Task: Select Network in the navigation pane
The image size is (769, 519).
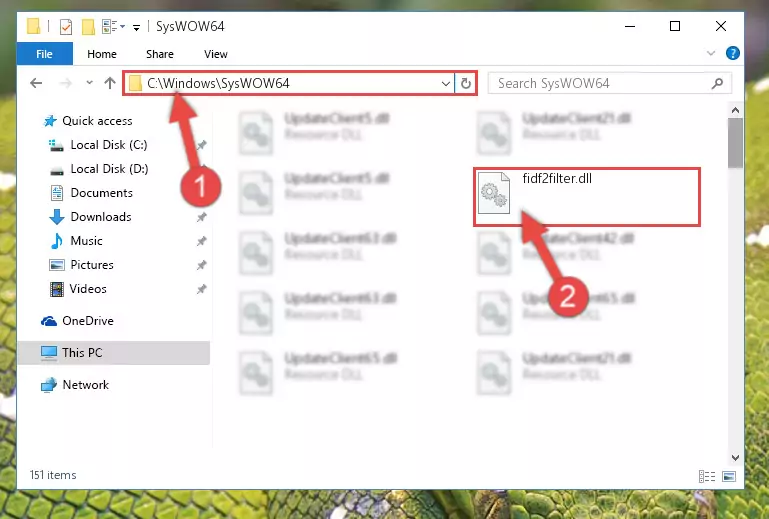Action: point(85,385)
